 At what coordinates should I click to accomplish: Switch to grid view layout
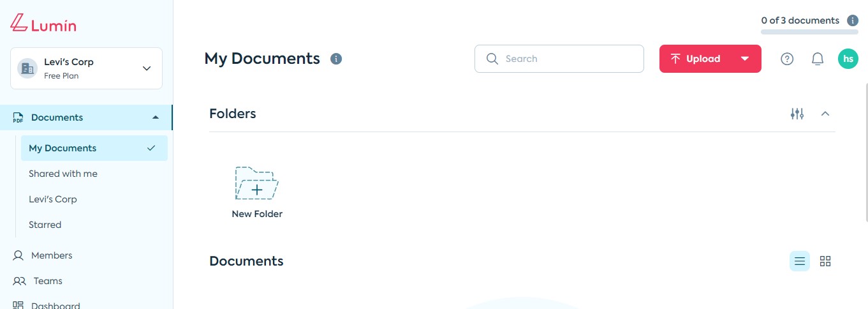pos(825,261)
